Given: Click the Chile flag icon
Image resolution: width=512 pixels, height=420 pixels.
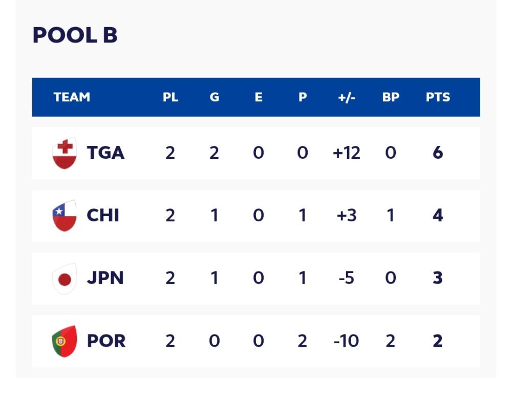Looking at the screenshot, I should pos(65,216).
